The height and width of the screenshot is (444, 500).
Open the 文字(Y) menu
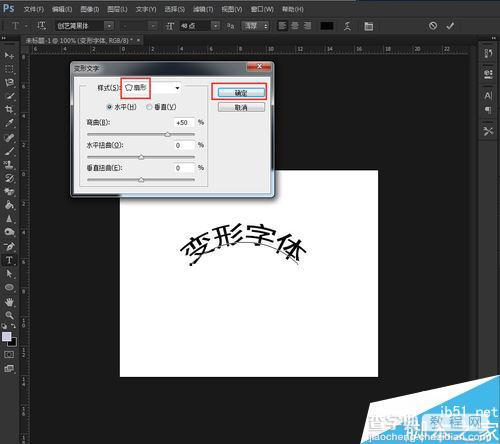[x=146, y=9]
